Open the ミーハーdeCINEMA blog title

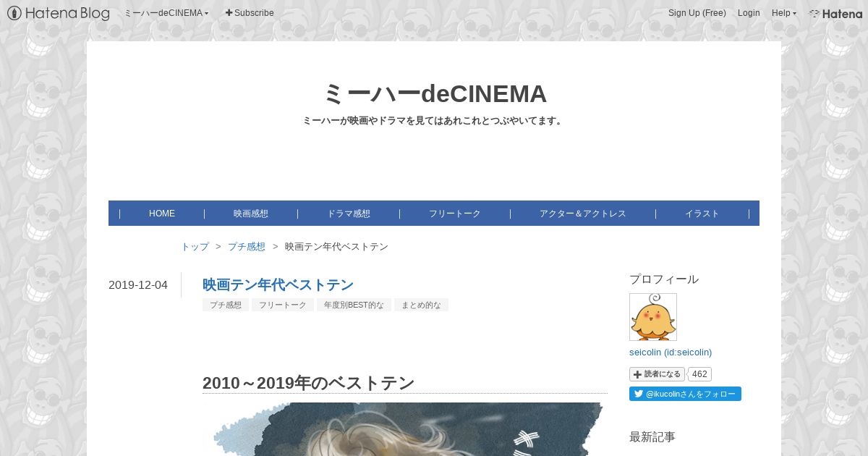point(434,94)
